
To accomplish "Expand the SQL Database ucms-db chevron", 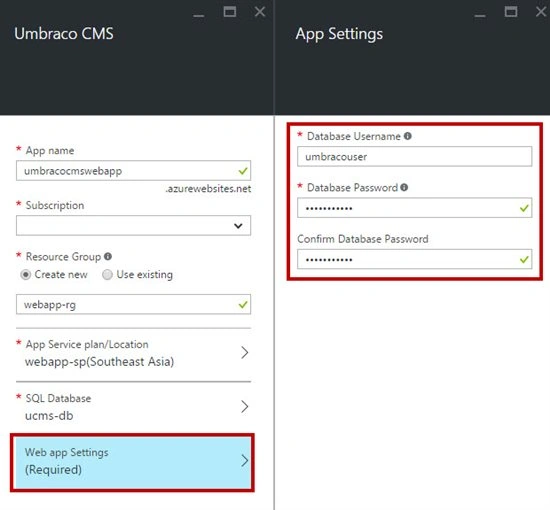I will coord(244,407).
